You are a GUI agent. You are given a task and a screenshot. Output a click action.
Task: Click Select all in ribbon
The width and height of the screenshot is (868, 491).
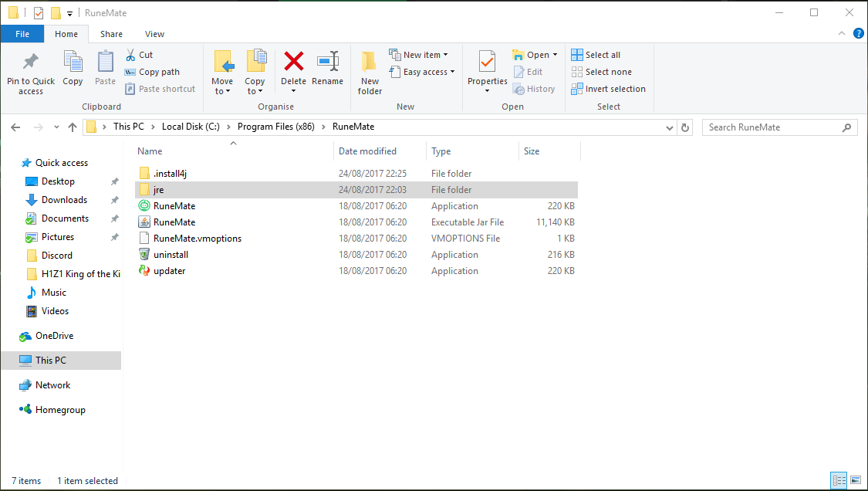[596, 55]
